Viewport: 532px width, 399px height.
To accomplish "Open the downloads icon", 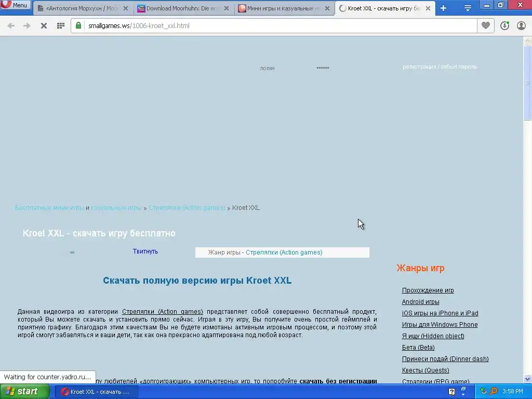I will click(x=504, y=26).
